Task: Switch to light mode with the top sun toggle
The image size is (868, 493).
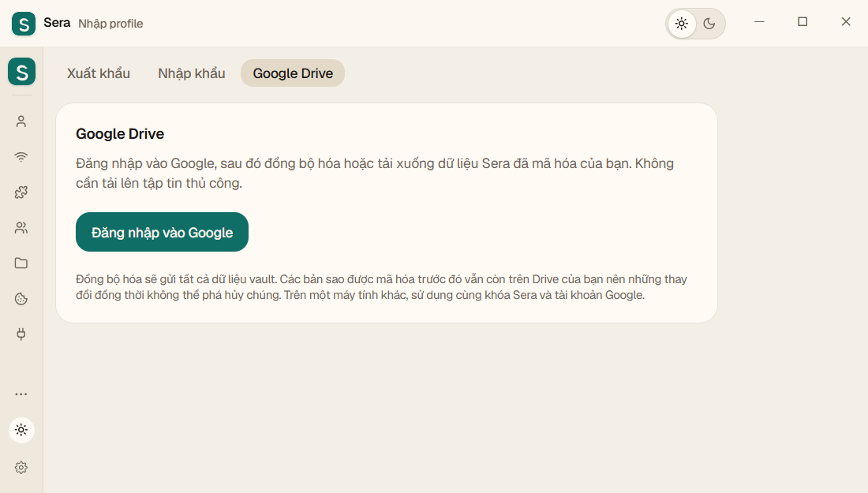Action: (x=682, y=24)
